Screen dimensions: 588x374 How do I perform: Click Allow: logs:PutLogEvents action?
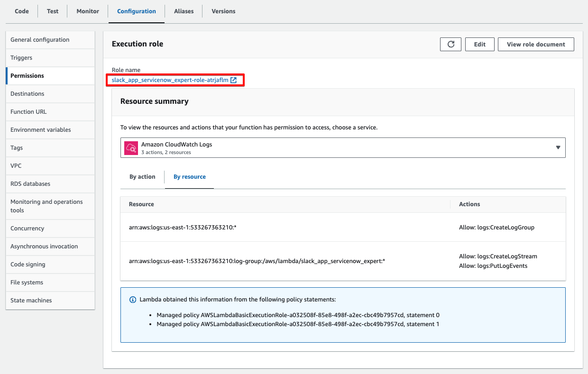click(x=493, y=266)
